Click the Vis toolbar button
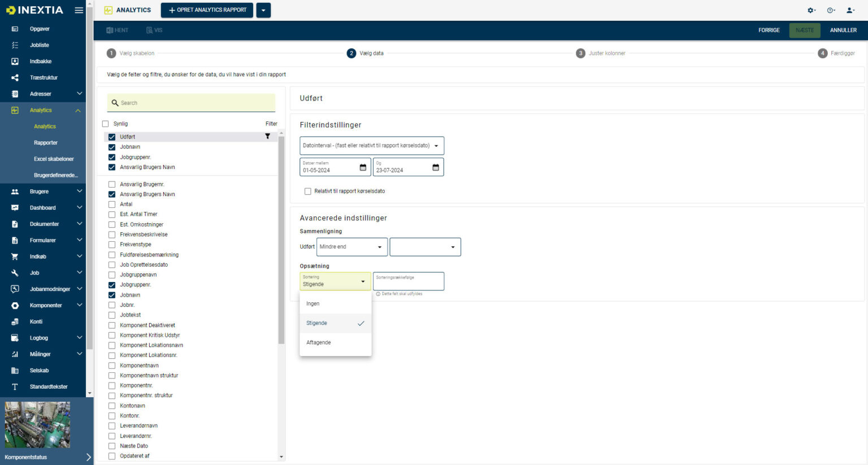 click(154, 30)
